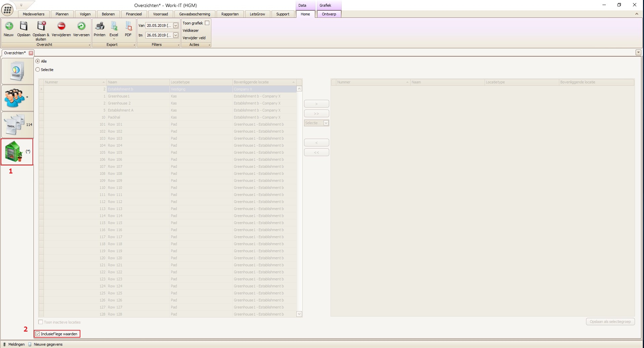Open the application menu orb button

[7, 10]
